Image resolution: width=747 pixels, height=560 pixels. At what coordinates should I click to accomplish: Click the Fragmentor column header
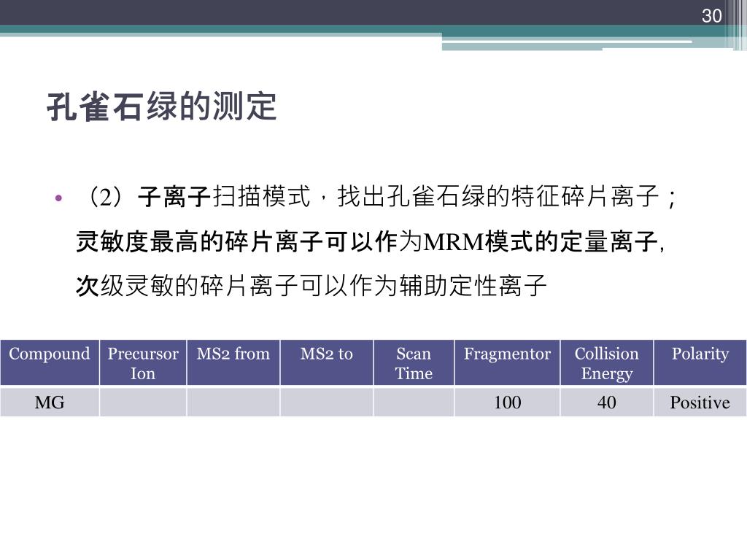pyautogui.click(x=508, y=362)
